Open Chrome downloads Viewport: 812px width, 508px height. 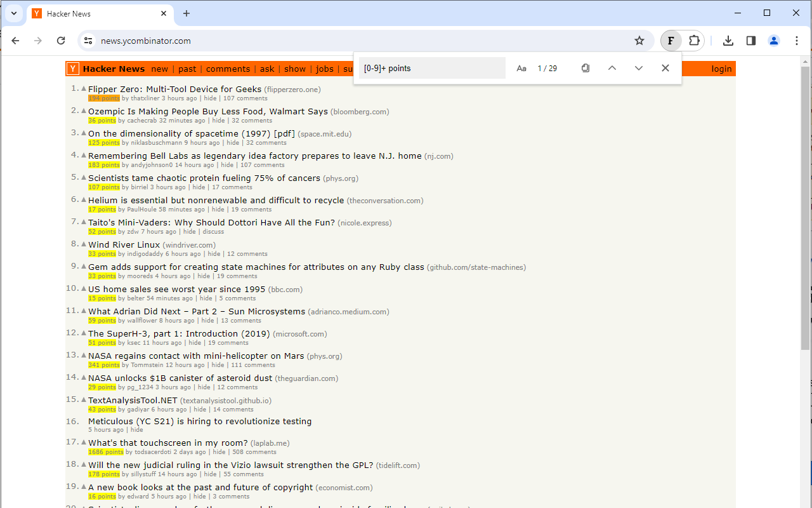(728, 40)
